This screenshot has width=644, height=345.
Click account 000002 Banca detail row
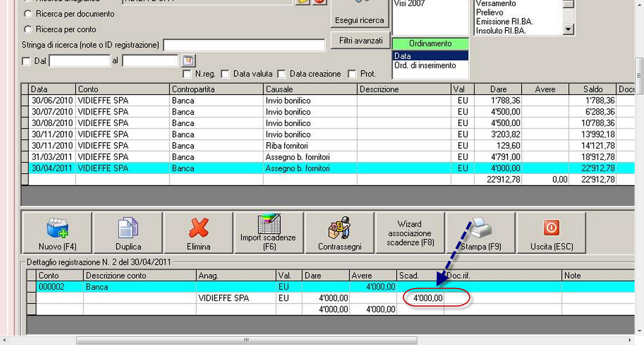tap(331, 287)
